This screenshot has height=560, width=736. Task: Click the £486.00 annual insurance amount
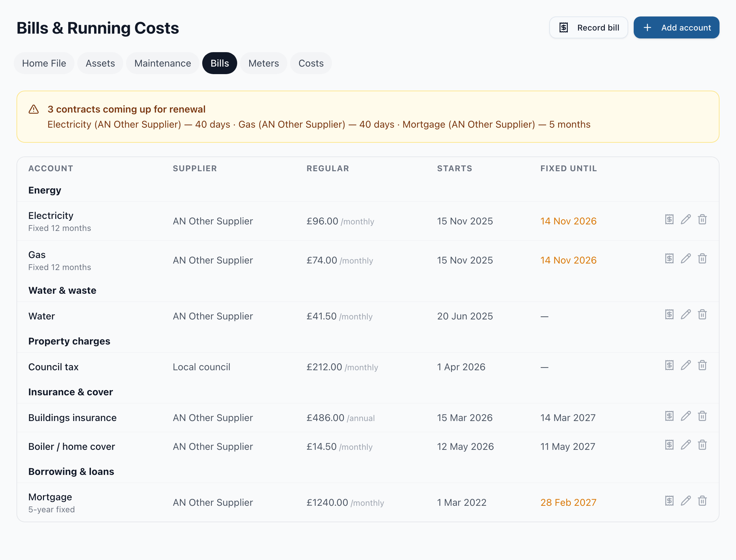(x=341, y=418)
